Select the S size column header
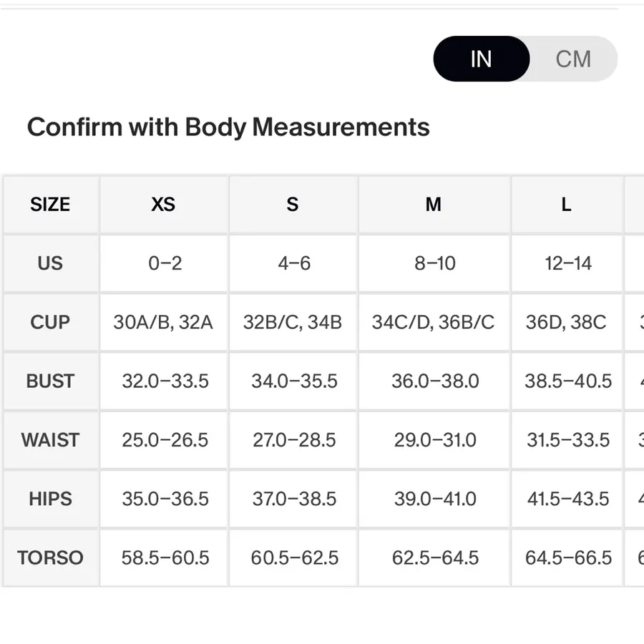The width and height of the screenshot is (644, 644). click(x=293, y=205)
